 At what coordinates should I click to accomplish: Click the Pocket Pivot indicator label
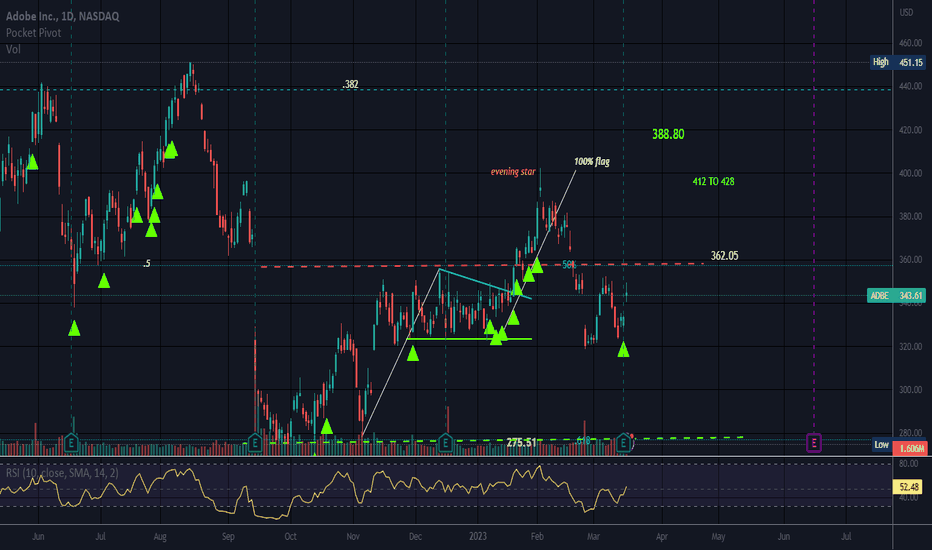coord(33,33)
